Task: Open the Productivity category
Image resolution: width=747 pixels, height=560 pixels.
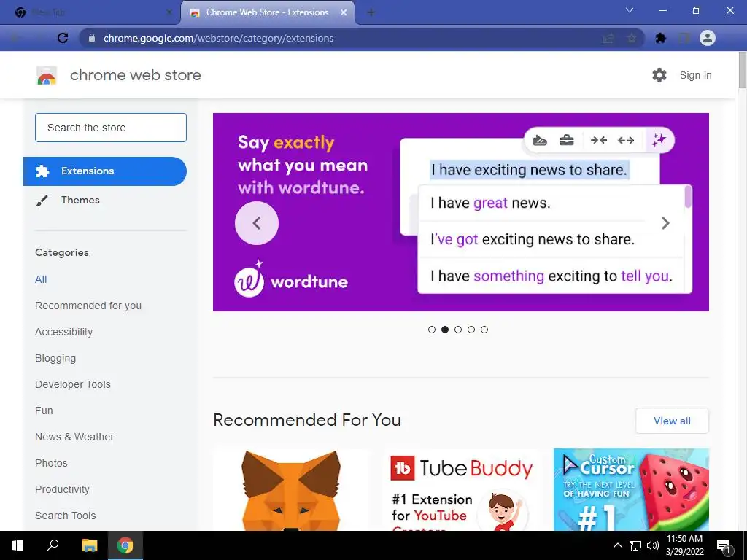Action: point(63,489)
